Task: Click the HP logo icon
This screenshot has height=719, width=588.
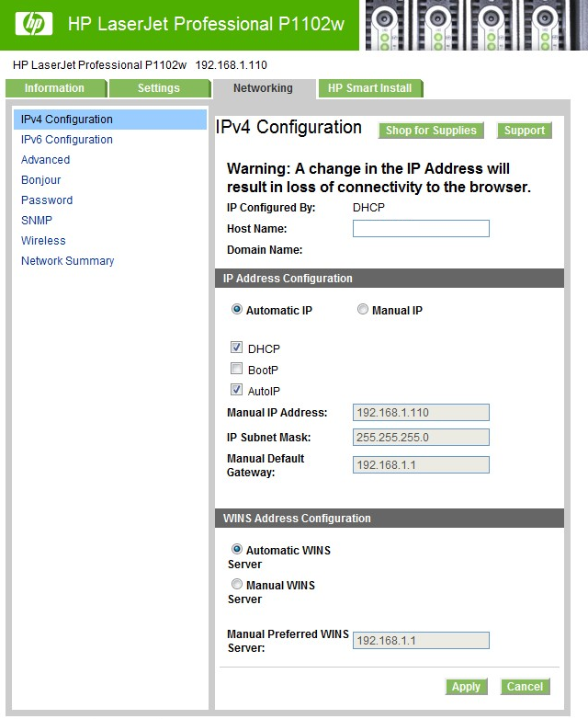Action: (34, 23)
